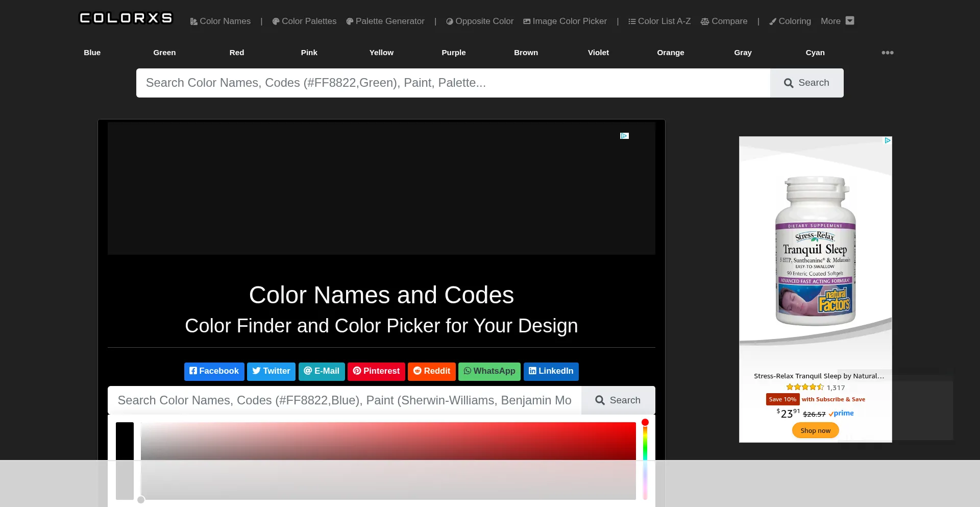Share the page on LinkedIn
980x507 pixels.
(551, 371)
